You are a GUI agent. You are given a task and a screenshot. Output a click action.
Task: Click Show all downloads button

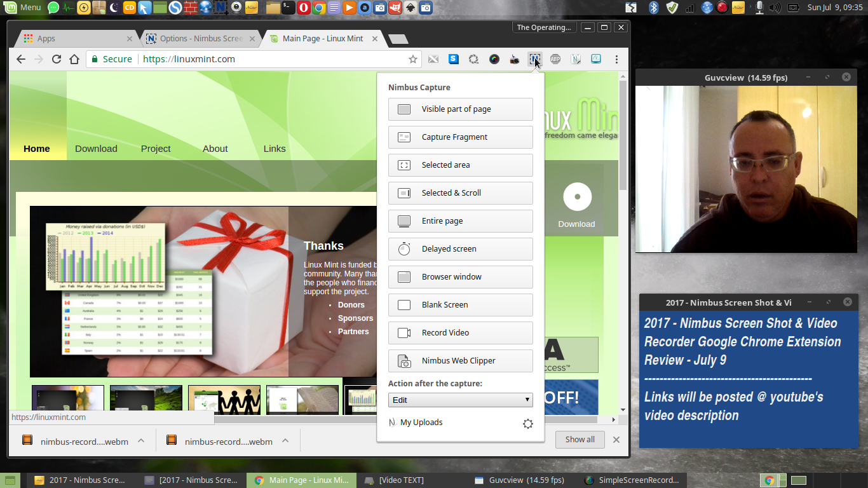[x=580, y=440]
